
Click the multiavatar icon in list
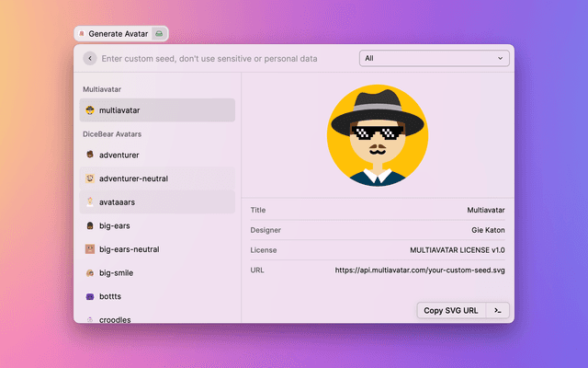tap(90, 110)
